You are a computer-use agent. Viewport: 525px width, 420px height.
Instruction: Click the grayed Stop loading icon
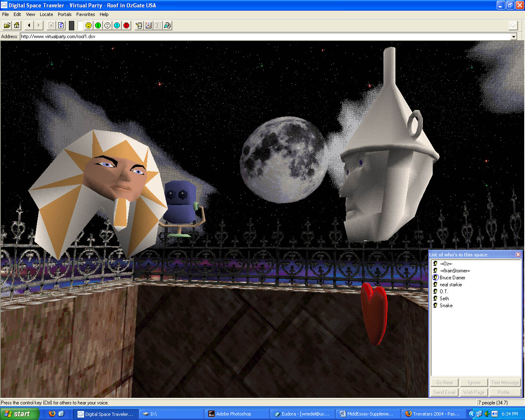click(51, 25)
